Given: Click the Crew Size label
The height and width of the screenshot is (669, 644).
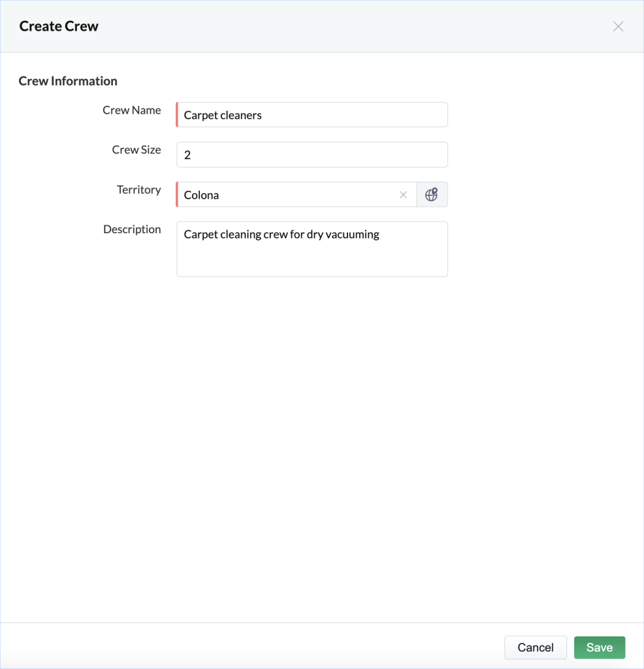Looking at the screenshot, I should coord(136,150).
